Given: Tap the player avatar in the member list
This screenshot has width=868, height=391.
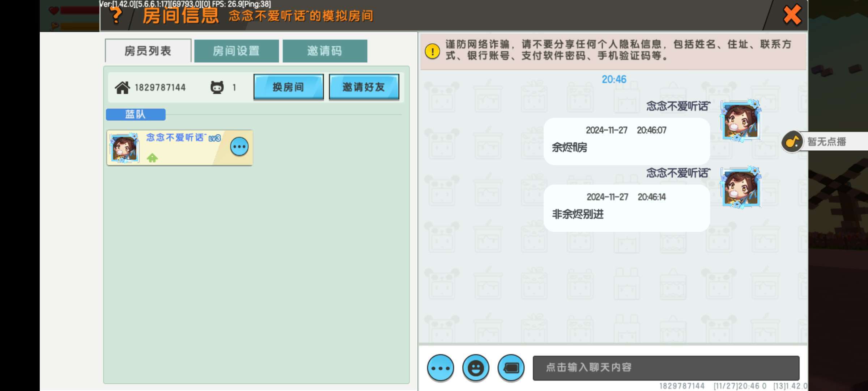Looking at the screenshot, I should tap(124, 148).
